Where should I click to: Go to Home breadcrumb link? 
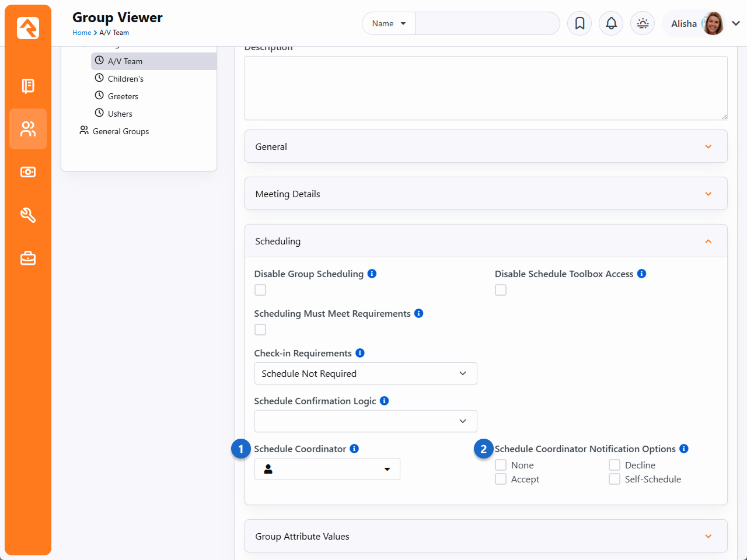(82, 33)
